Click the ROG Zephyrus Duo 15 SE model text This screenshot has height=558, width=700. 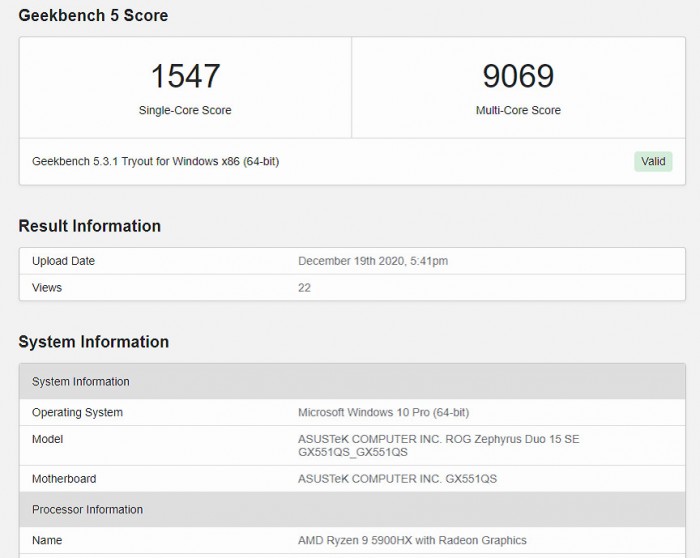(x=440, y=439)
